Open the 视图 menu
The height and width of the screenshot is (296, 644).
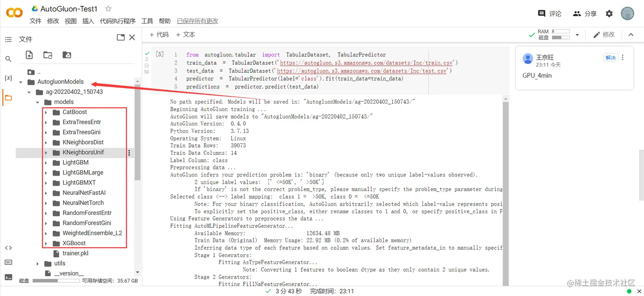pyautogui.click(x=71, y=21)
